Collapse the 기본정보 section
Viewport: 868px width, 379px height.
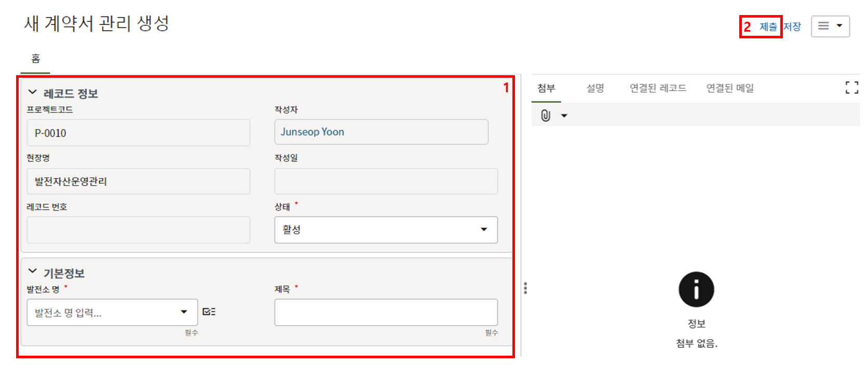click(33, 271)
